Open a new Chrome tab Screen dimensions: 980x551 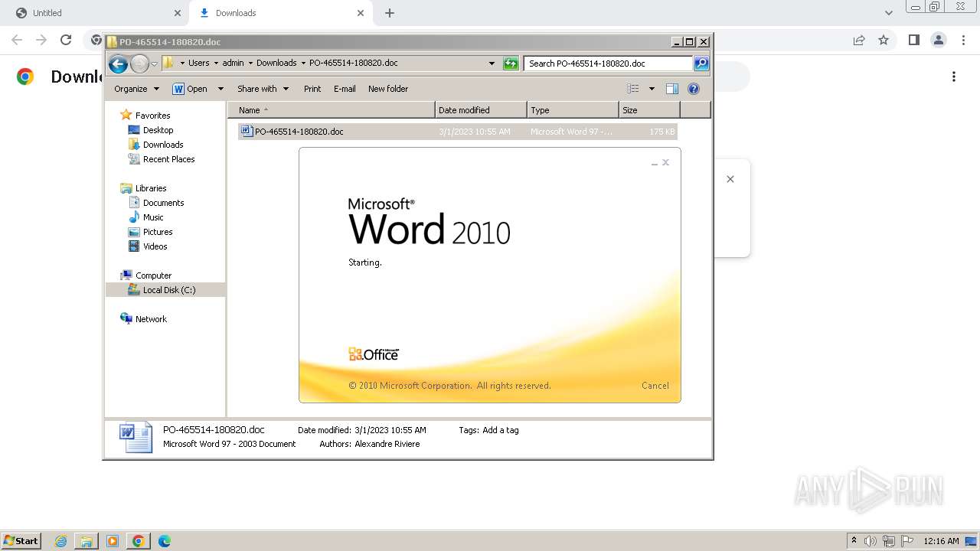(389, 13)
